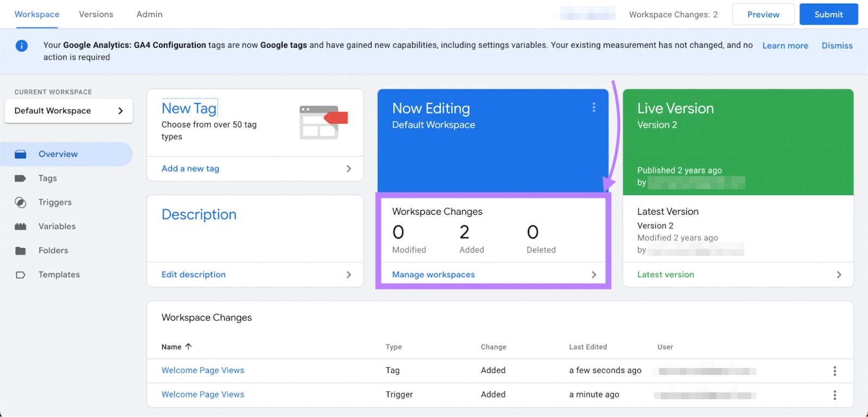Click the Add a new tag chevron
The image size is (868, 417).
point(348,169)
